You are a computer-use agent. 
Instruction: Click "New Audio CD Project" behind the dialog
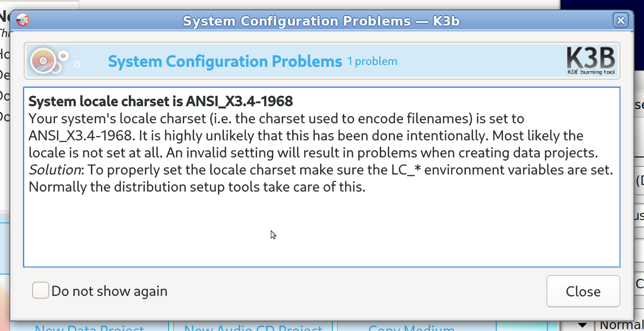click(x=253, y=327)
